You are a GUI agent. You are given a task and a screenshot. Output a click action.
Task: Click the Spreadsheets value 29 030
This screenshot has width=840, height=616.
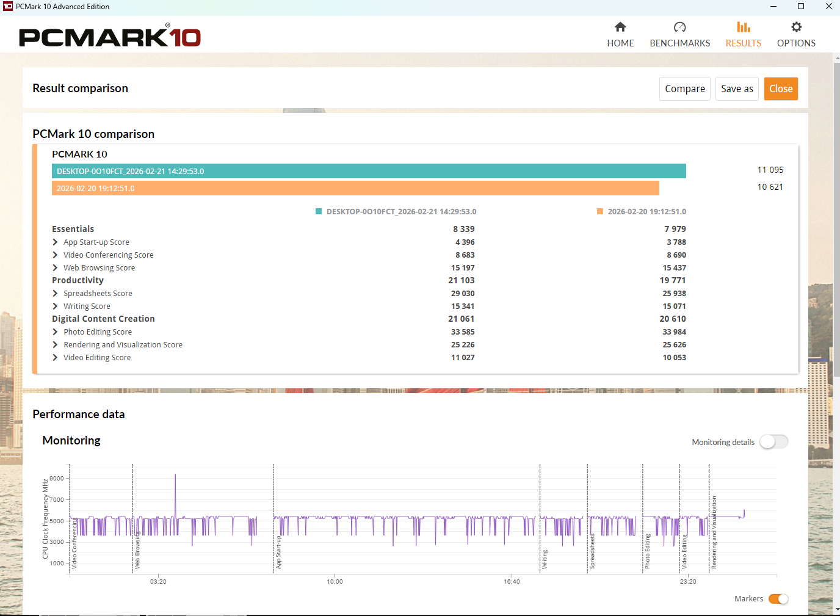[x=463, y=294]
